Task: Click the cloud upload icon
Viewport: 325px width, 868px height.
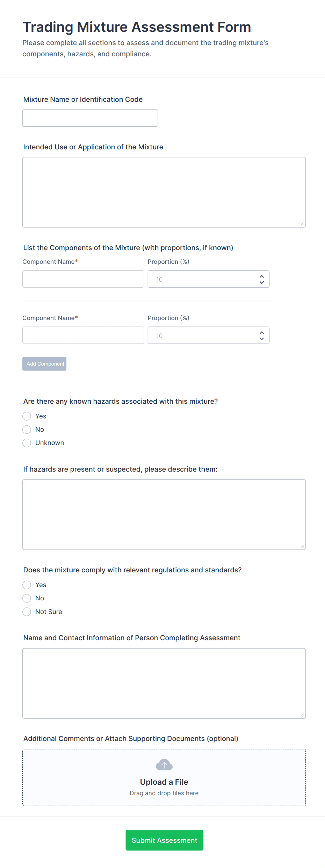Action: pyautogui.click(x=164, y=764)
